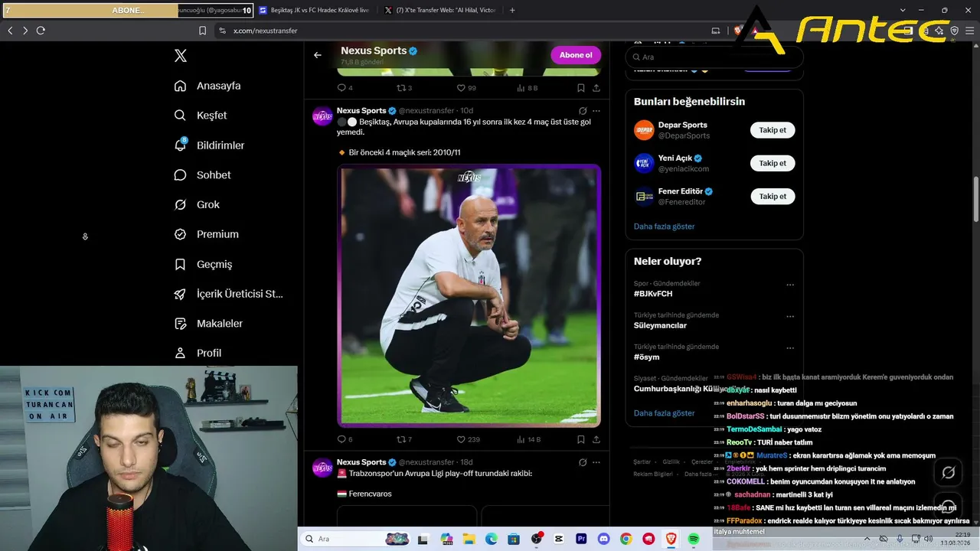980x551 pixels.
Task: Bookmark the top post with 99 likes
Action: point(581,88)
